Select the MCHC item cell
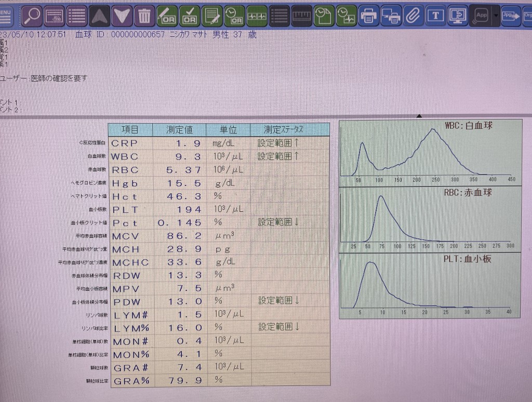This screenshot has width=532, height=402. tap(131, 262)
